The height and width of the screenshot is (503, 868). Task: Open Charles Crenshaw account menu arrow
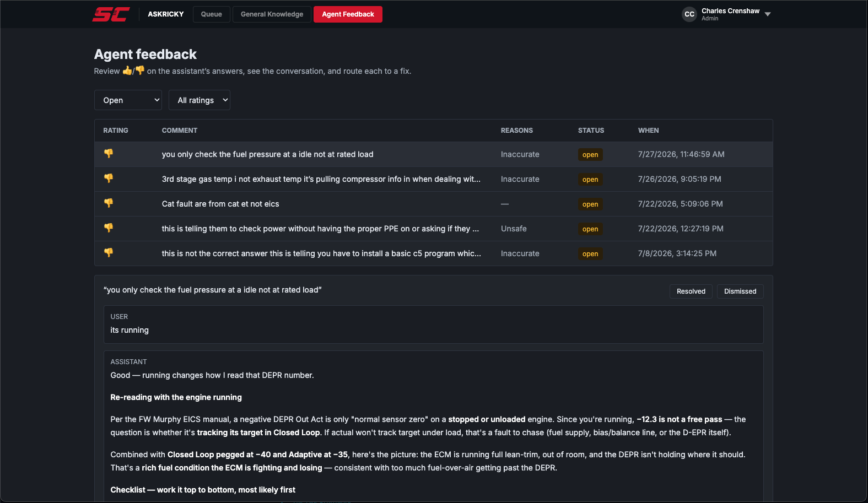pyautogui.click(x=768, y=14)
